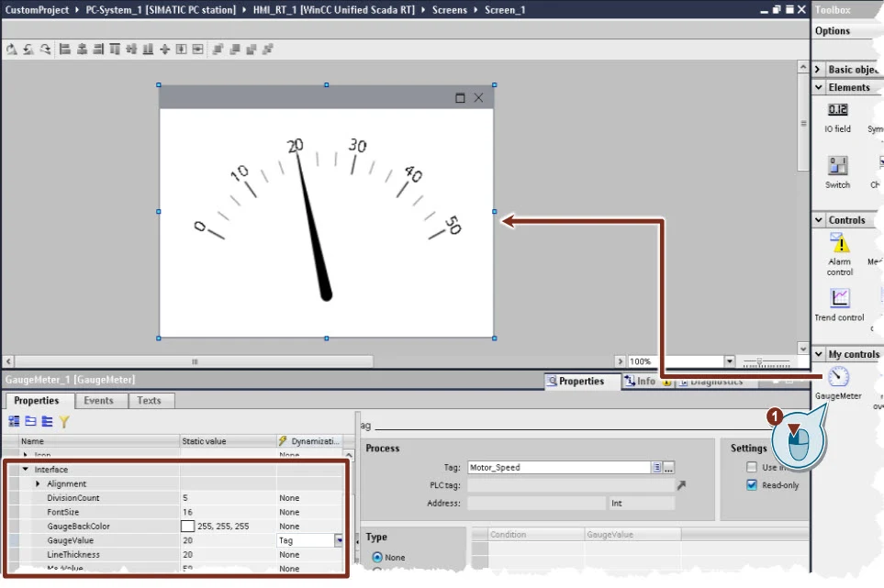Click the PLC tag go-to arrow icon
Image resolution: width=884 pixels, height=588 pixels.
pyautogui.click(x=681, y=485)
